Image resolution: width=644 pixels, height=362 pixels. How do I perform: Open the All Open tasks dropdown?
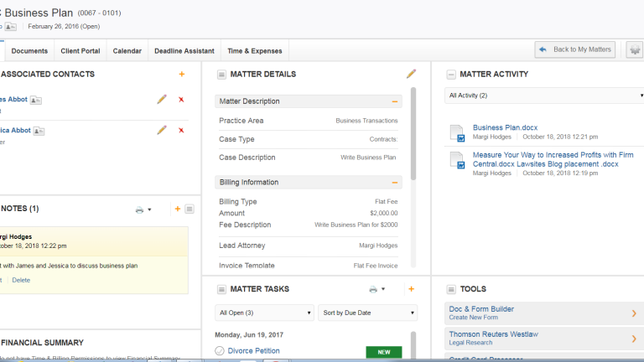[x=264, y=313]
